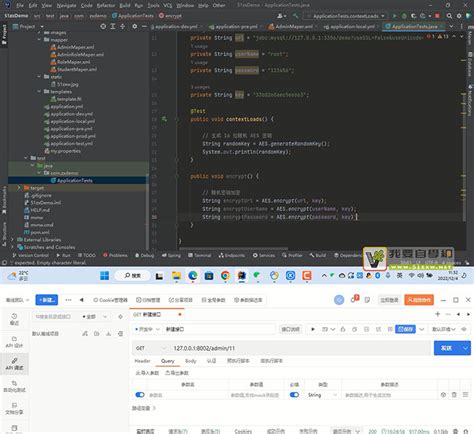The height and width of the screenshot is (434, 474).
Task: Open the String type dropdown
Action: click(322, 395)
